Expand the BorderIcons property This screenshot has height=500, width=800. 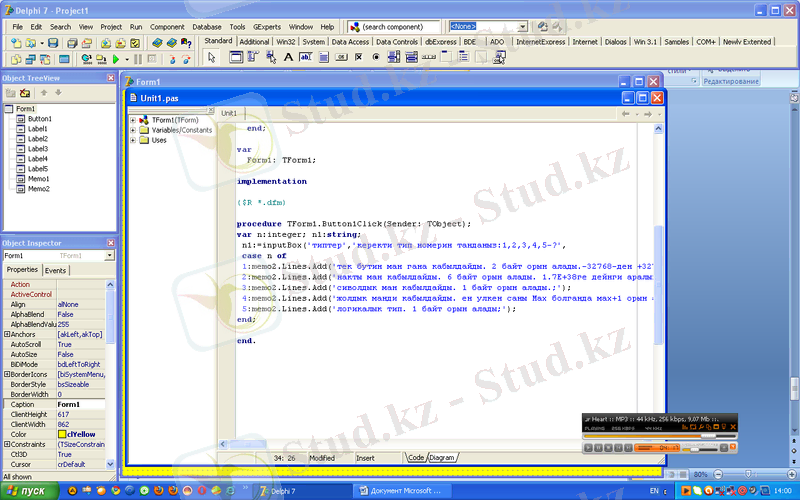pos(7,374)
